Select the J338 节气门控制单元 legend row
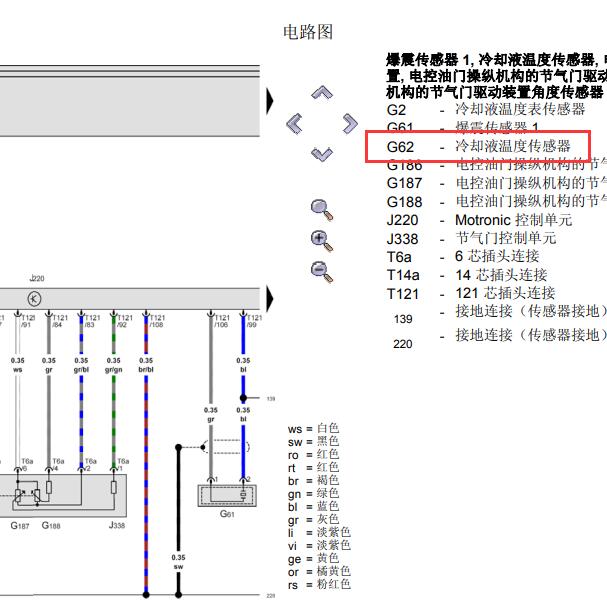Viewport: 607px width, 604px height. tap(472, 238)
